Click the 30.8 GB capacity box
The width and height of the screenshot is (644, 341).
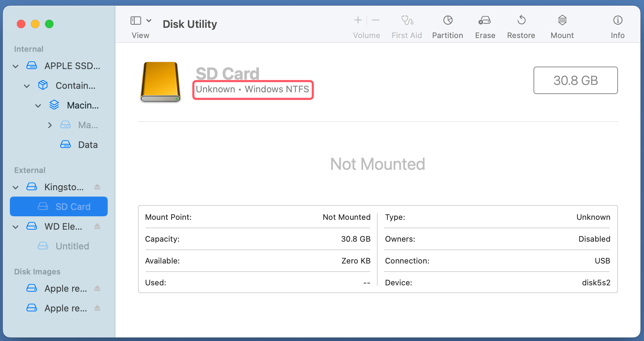coord(575,80)
